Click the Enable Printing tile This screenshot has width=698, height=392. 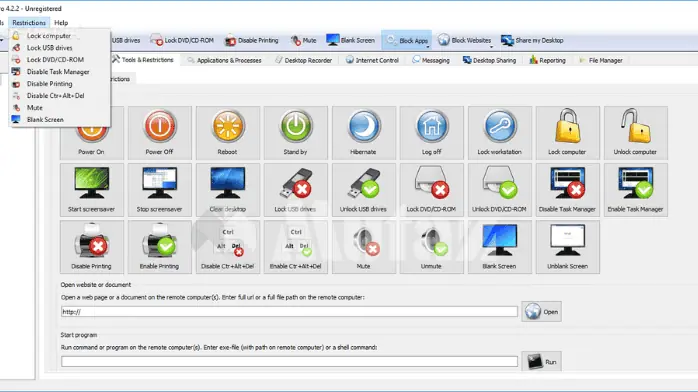[159, 247]
